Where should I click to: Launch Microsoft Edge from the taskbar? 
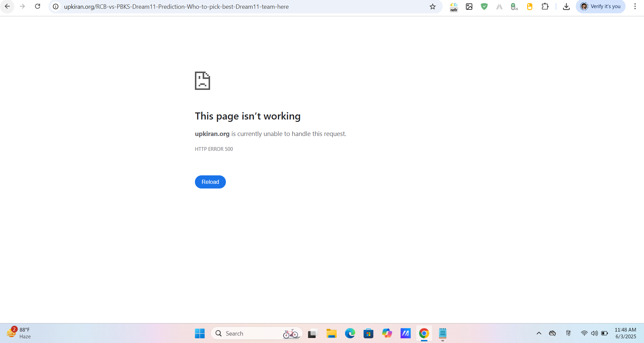(x=350, y=333)
